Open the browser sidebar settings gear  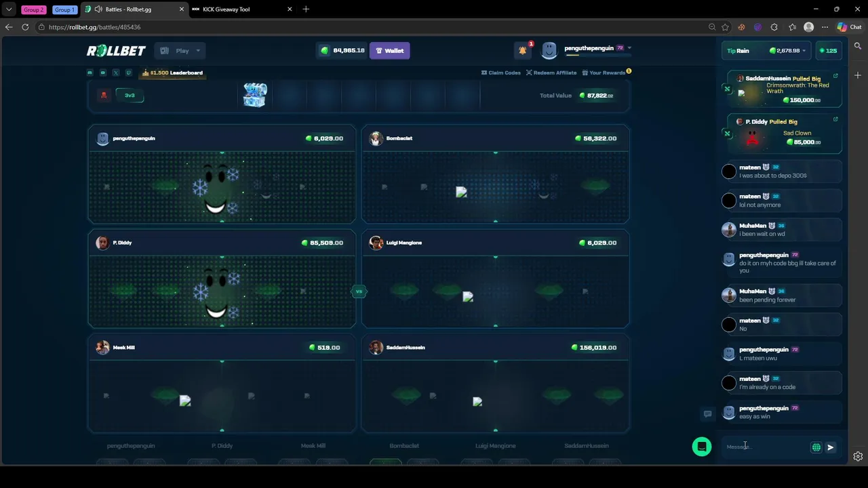coord(858,456)
